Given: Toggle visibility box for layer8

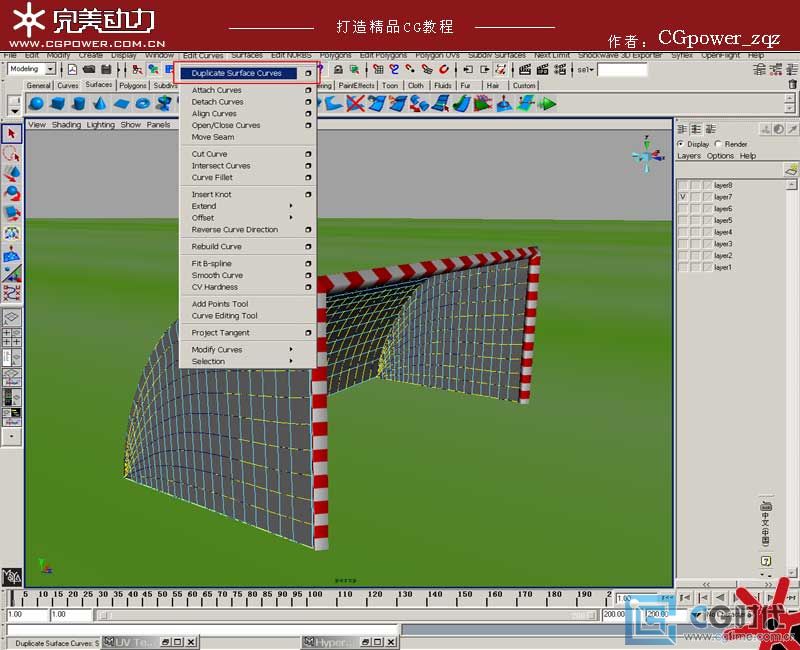Looking at the screenshot, I should point(683,185).
